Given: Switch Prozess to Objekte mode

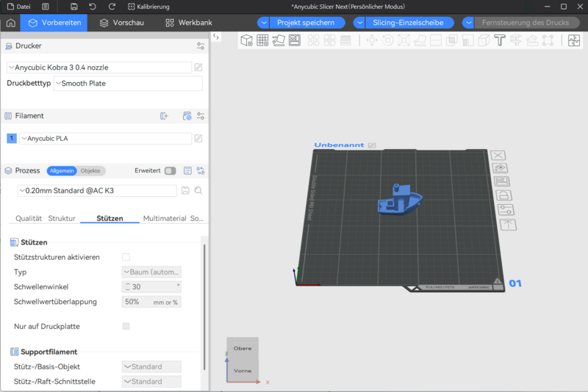Looking at the screenshot, I should click(x=90, y=171).
